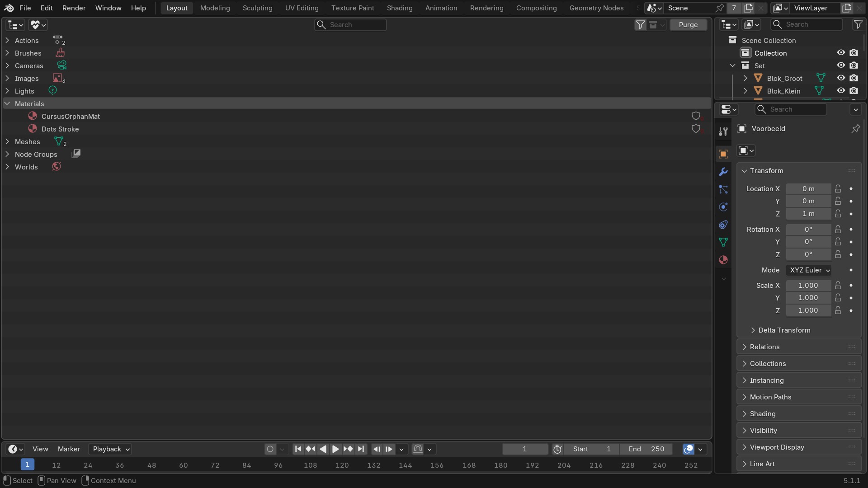Jump to the timeline end frame
The width and height of the screenshot is (868, 488).
click(x=361, y=449)
